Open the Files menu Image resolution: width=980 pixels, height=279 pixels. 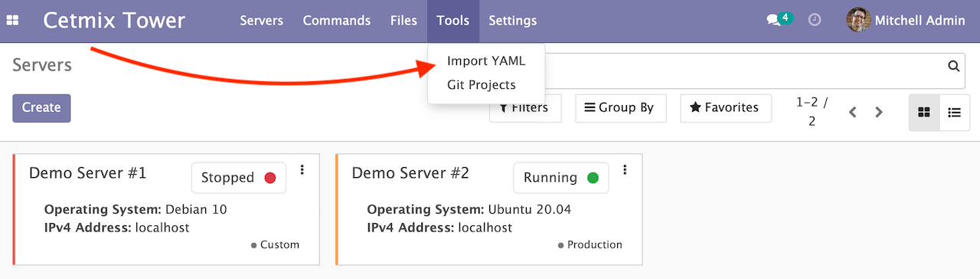point(403,21)
